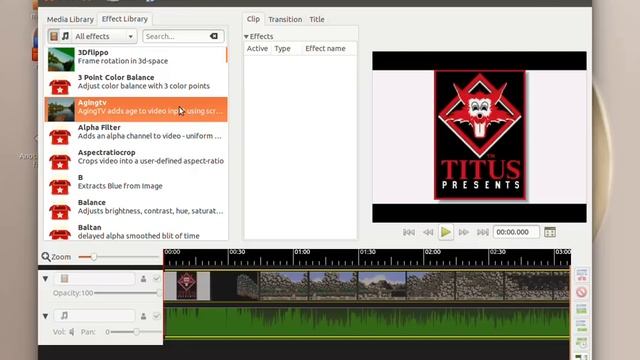The image size is (640, 360).
Task: Toggle the audio track checkmark
Action: point(156,316)
